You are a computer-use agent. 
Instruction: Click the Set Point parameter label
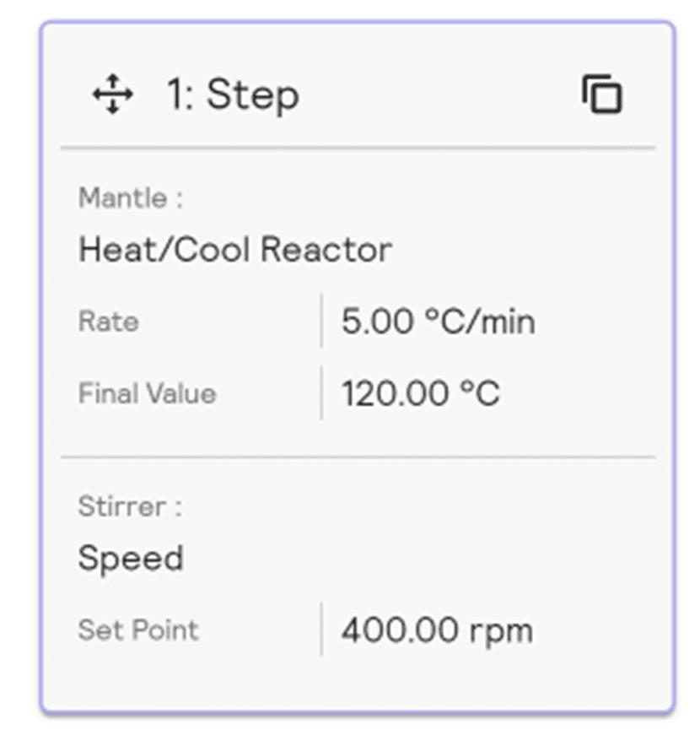click(138, 630)
